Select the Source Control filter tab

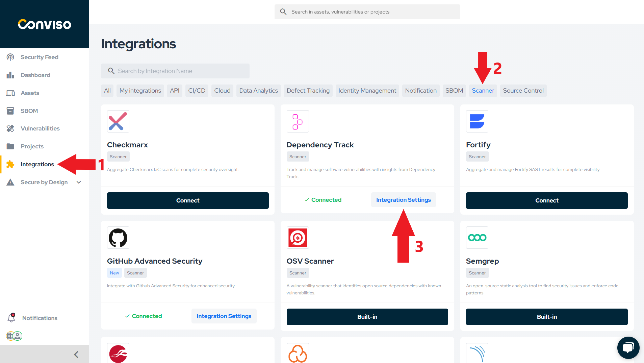pyautogui.click(x=523, y=91)
